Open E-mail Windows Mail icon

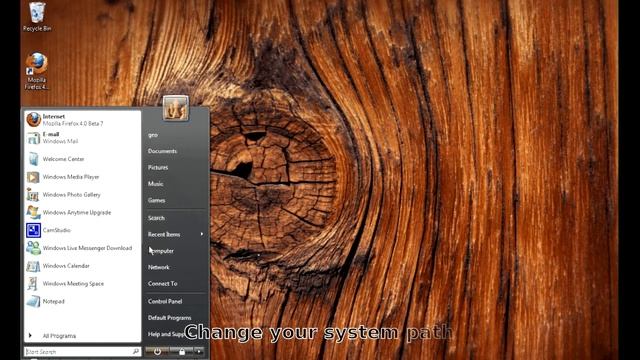click(33, 138)
